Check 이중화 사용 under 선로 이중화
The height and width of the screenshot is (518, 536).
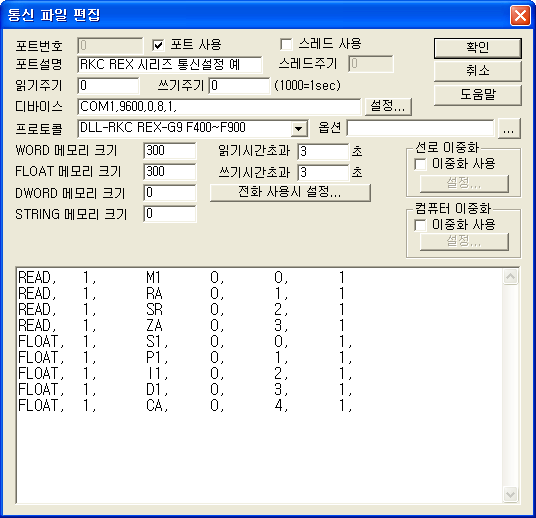(420, 164)
